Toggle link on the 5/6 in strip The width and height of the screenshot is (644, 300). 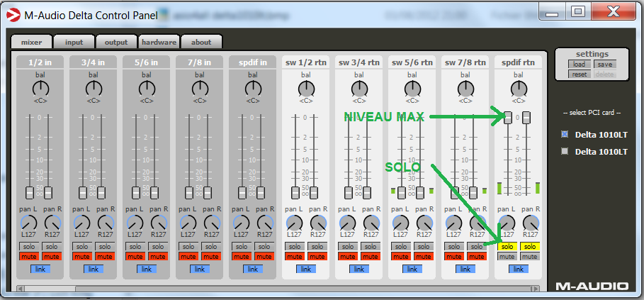(x=147, y=270)
